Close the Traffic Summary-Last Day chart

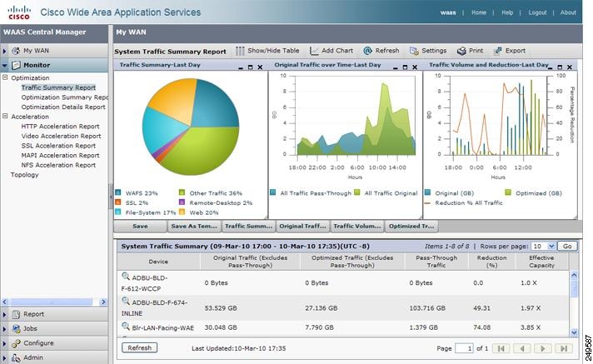click(x=260, y=67)
